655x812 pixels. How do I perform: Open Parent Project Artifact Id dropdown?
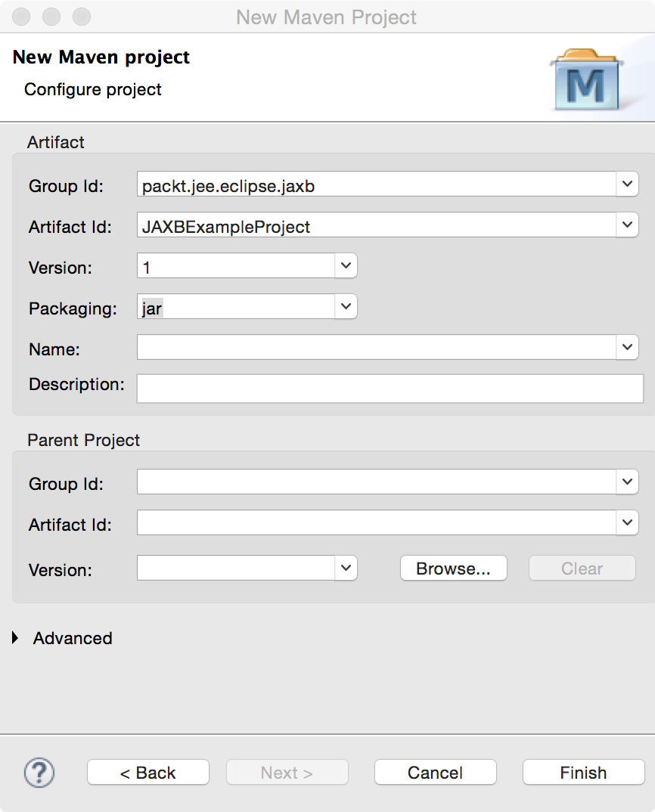[628, 523]
